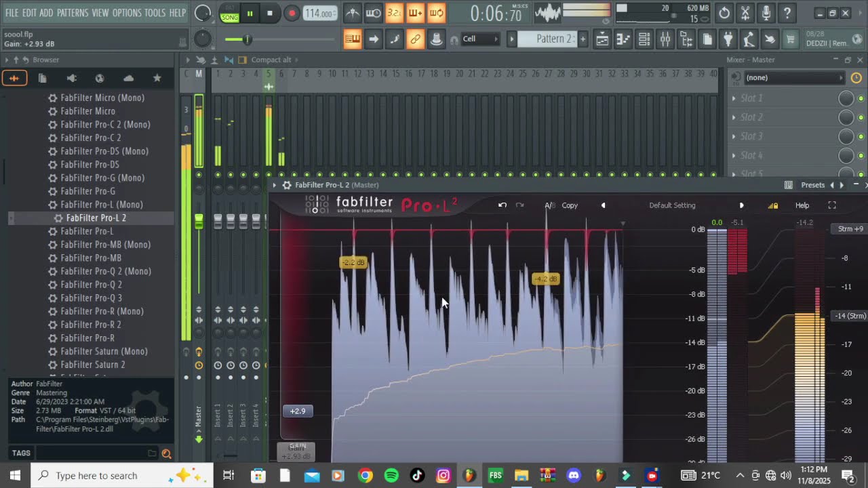Select the browser star favorites tab icon
The height and width of the screenshot is (488, 868).
click(157, 78)
